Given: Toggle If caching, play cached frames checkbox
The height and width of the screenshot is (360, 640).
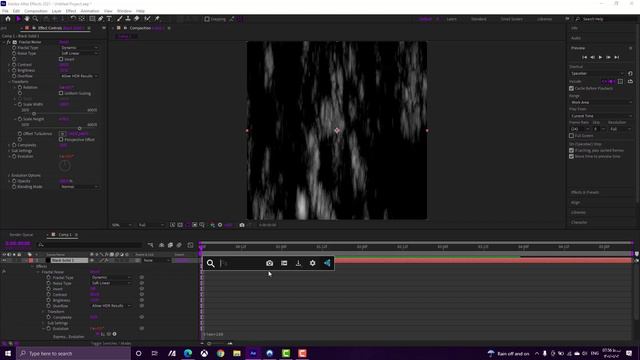Looking at the screenshot, I should (571, 150).
